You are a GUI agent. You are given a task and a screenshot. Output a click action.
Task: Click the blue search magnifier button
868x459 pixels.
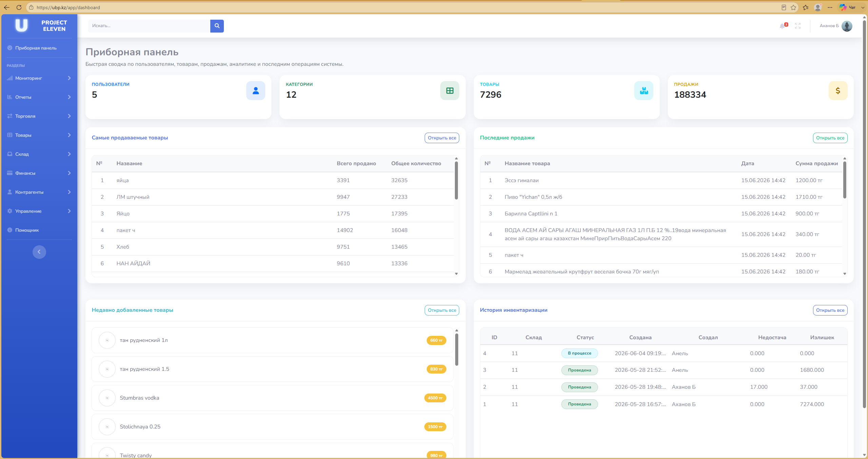click(x=217, y=26)
